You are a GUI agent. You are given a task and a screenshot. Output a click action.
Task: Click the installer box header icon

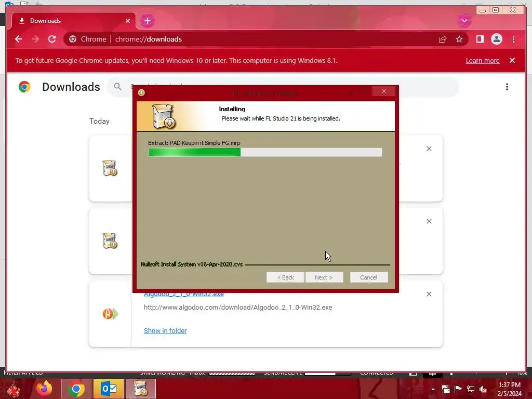click(164, 116)
